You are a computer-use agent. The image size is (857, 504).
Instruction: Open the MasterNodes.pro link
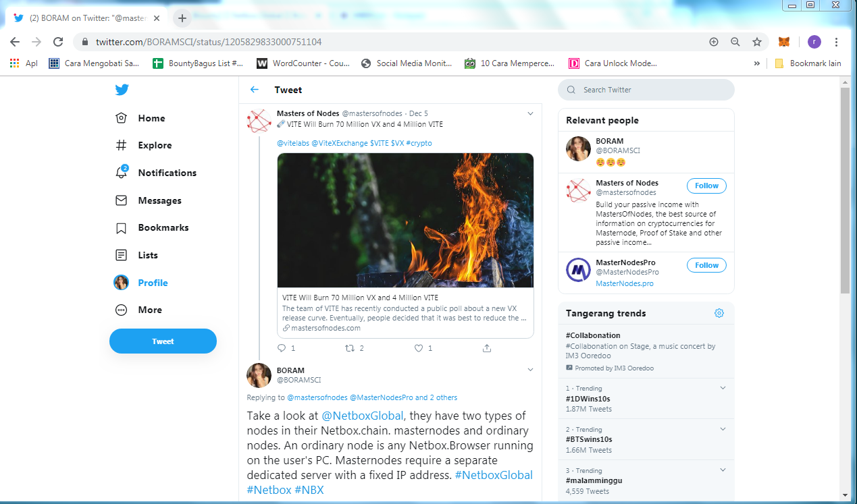click(625, 283)
